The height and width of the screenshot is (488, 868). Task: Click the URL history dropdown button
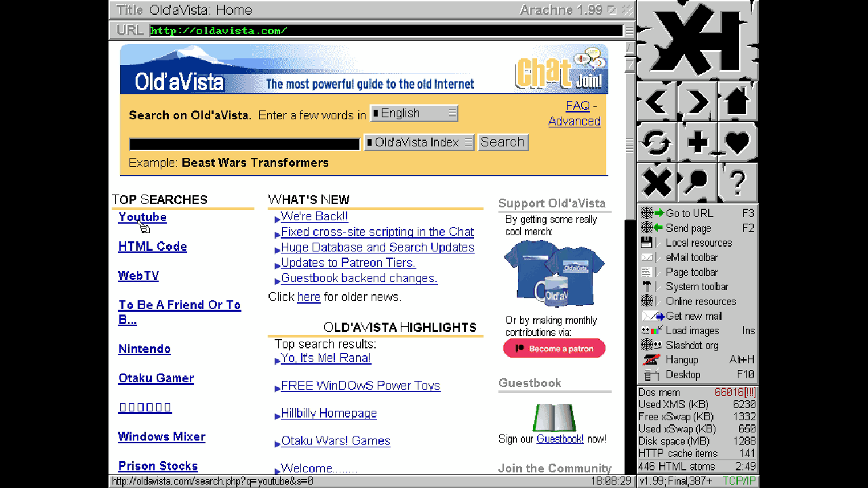[629, 30]
